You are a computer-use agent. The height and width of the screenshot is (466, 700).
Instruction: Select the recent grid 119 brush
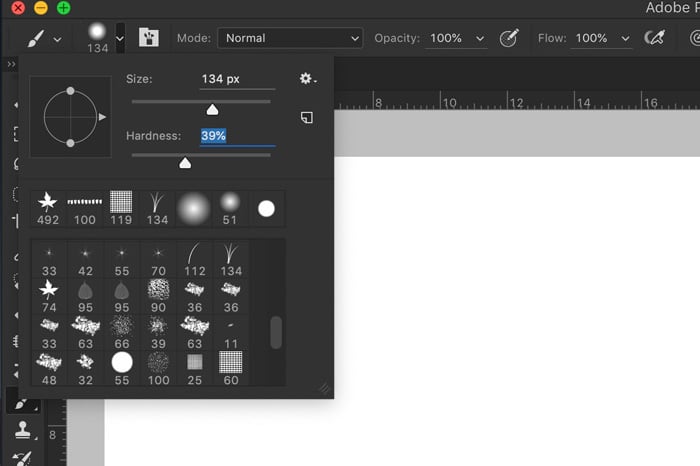pyautogui.click(x=121, y=208)
